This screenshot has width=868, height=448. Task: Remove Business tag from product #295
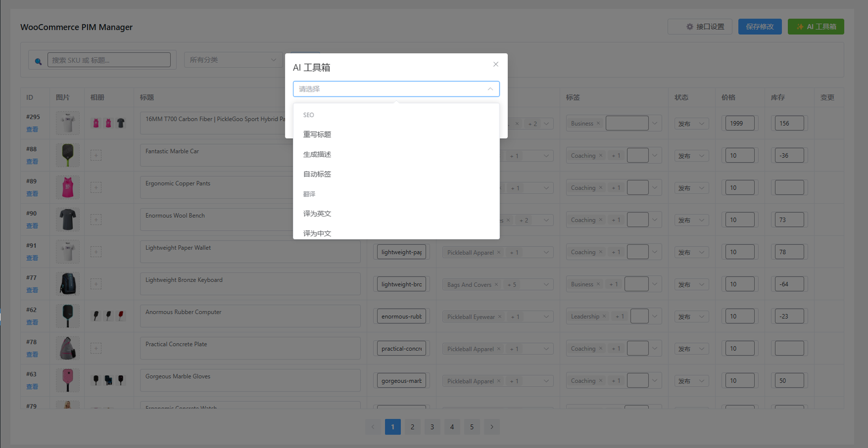click(598, 124)
